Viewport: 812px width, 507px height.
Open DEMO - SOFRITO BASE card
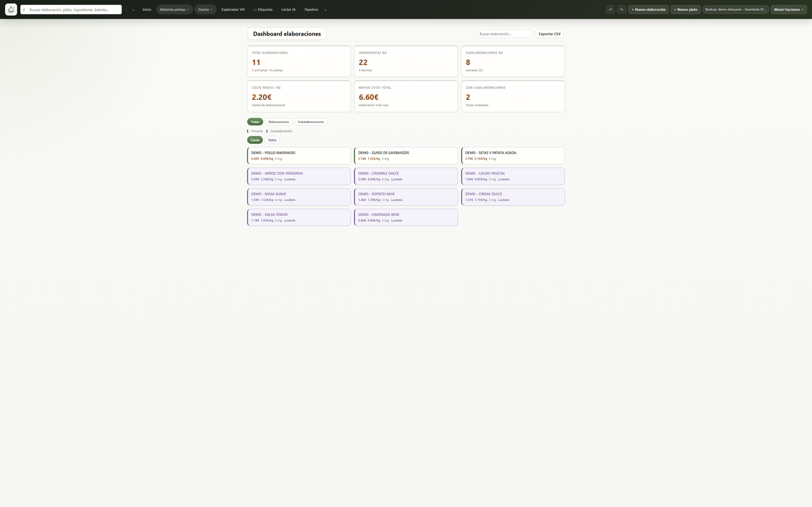(x=406, y=197)
